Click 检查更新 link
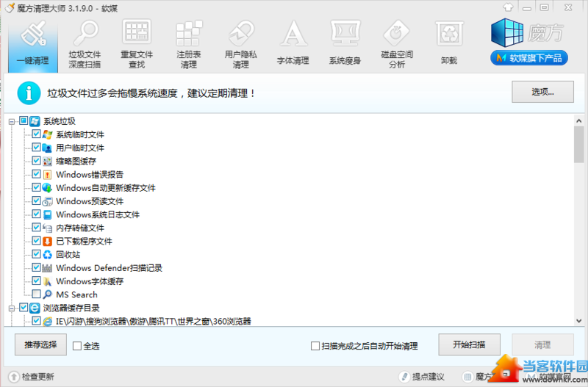Image resolution: width=588 pixels, height=387 pixels. [x=38, y=377]
